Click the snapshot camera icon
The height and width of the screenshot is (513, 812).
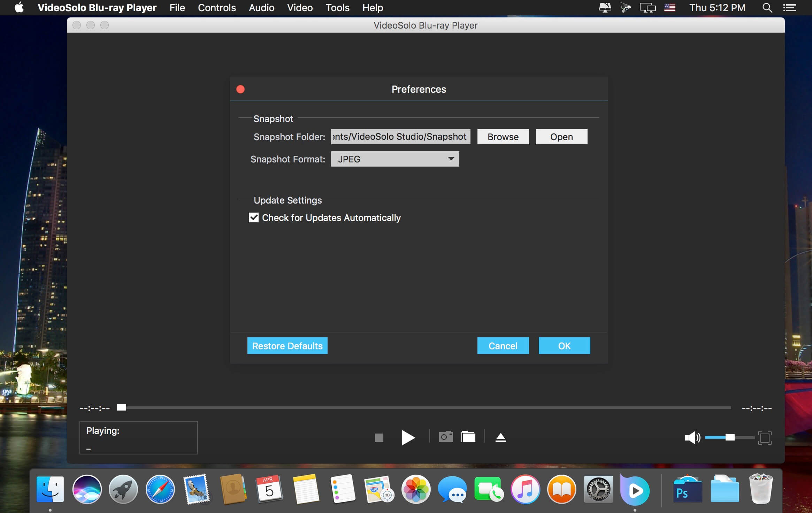[446, 437]
